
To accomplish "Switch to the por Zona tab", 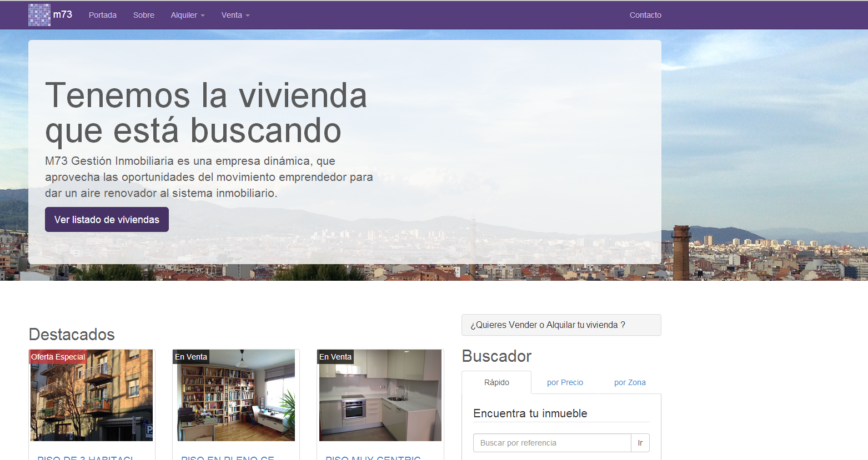I will [630, 382].
